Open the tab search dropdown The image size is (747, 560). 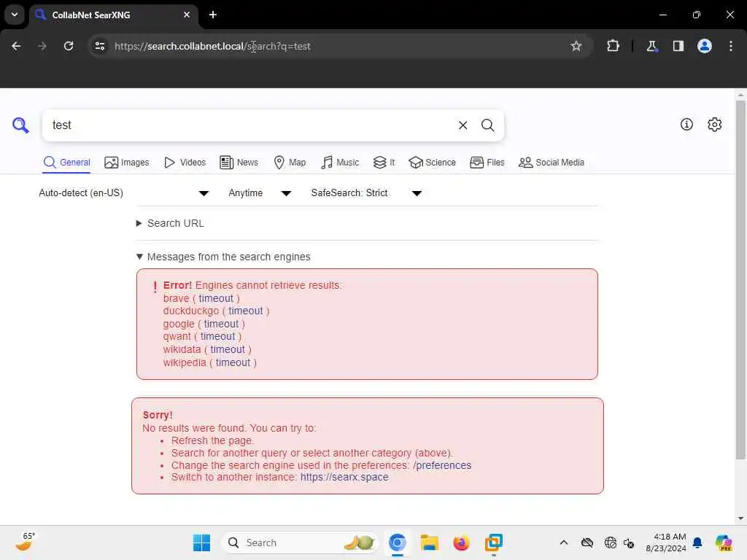pyautogui.click(x=15, y=15)
